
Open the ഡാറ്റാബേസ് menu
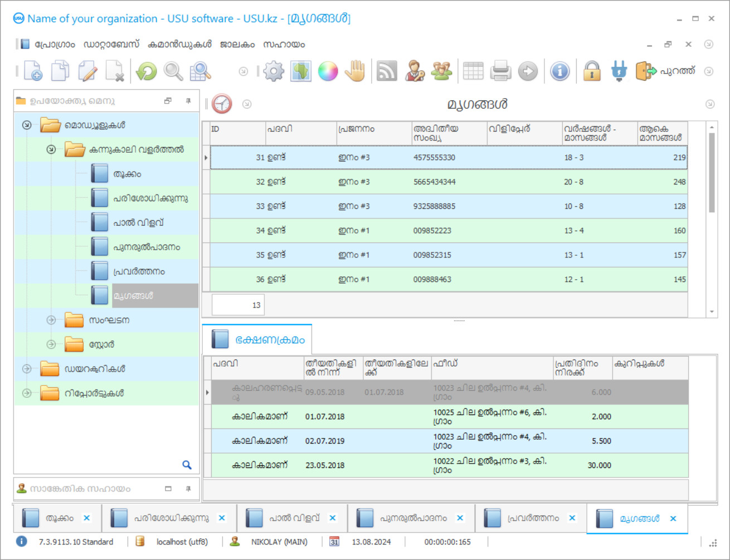pyautogui.click(x=111, y=45)
